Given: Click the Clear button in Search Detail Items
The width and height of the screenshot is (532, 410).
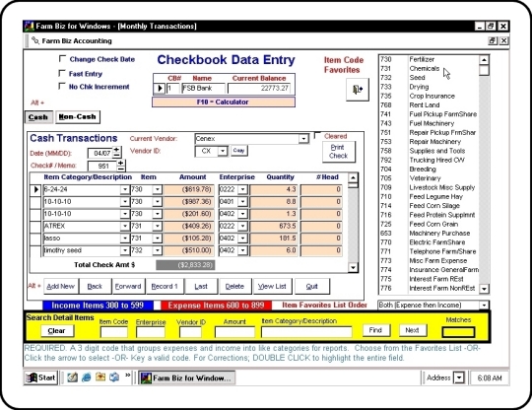Looking at the screenshot, I should [57, 330].
